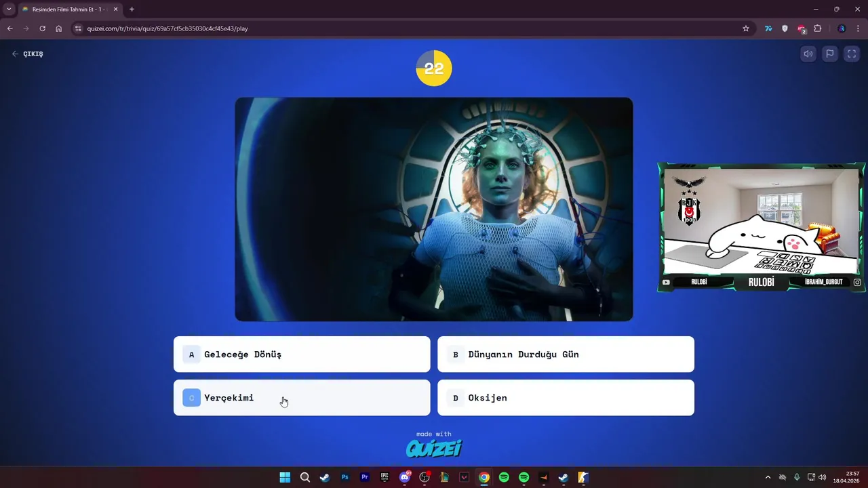
Task: Switch to OBS Studio in taskbar
Action: point(425,477)
